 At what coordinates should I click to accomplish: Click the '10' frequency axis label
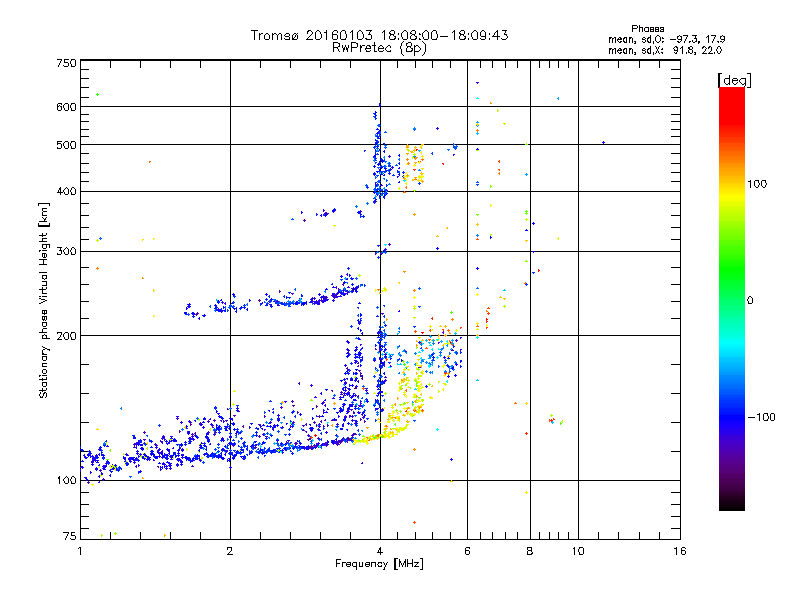[578, 551]
